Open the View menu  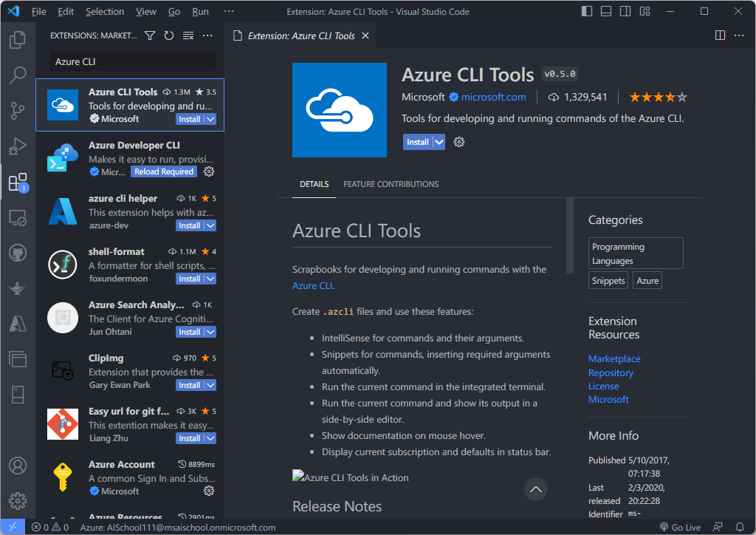pyautogui.click(x=145, y=12)
